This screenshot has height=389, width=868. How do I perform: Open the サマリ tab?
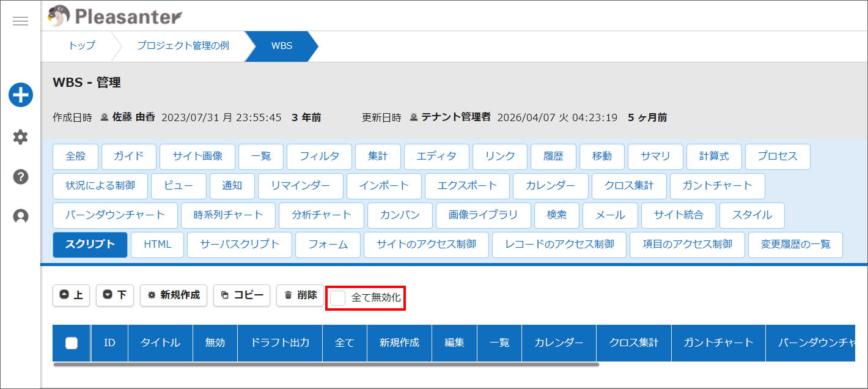click(655, 157)
